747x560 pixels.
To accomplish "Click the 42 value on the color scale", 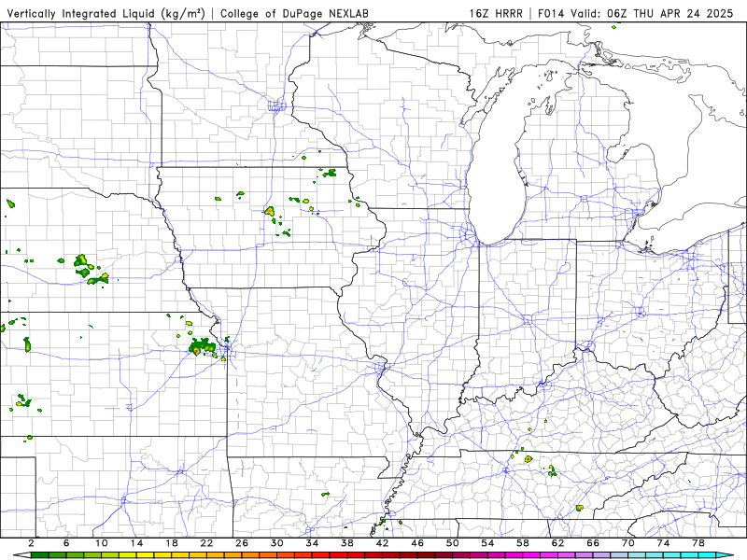I will 383,543.
